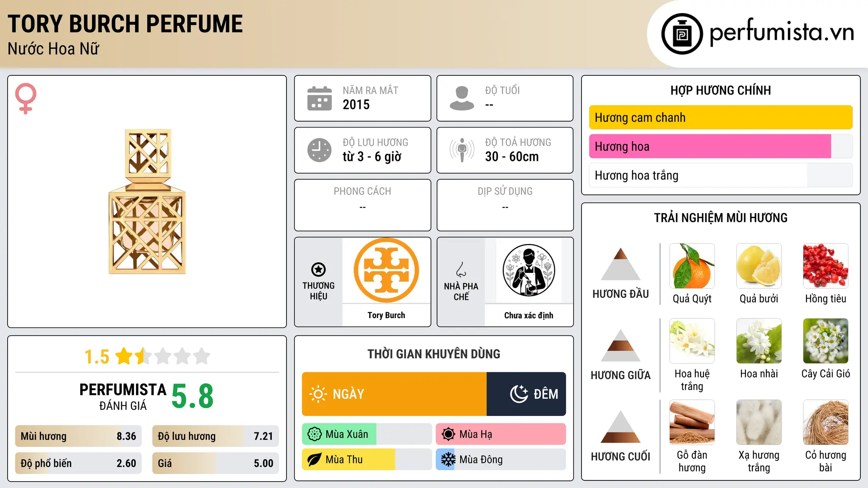868x488 pixels.
Task: Select the Xạ hương trắng note image
Action: (759, 422)
